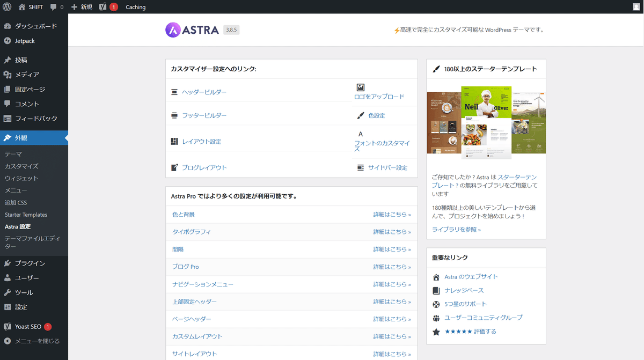The width and height of the screenshot is (644, 360).
Task: Click the Yoast SEO sidebar icon
Action: click(8, 327)
